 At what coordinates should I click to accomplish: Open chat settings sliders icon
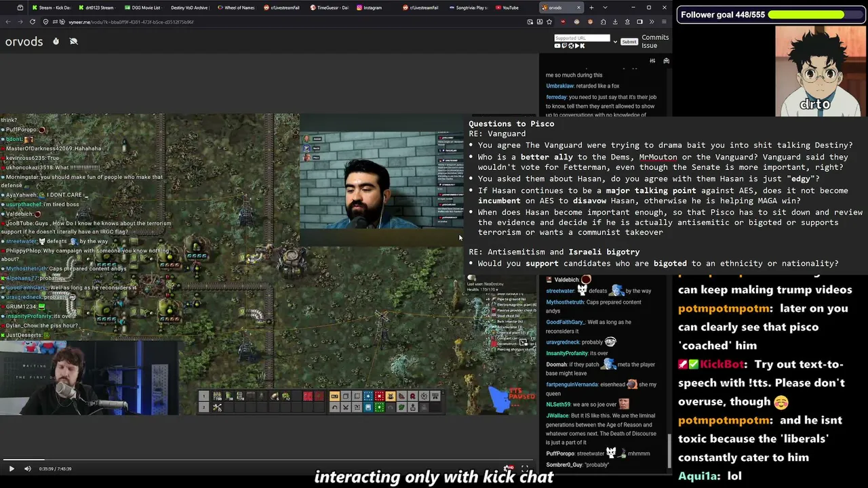click(652, 61)
